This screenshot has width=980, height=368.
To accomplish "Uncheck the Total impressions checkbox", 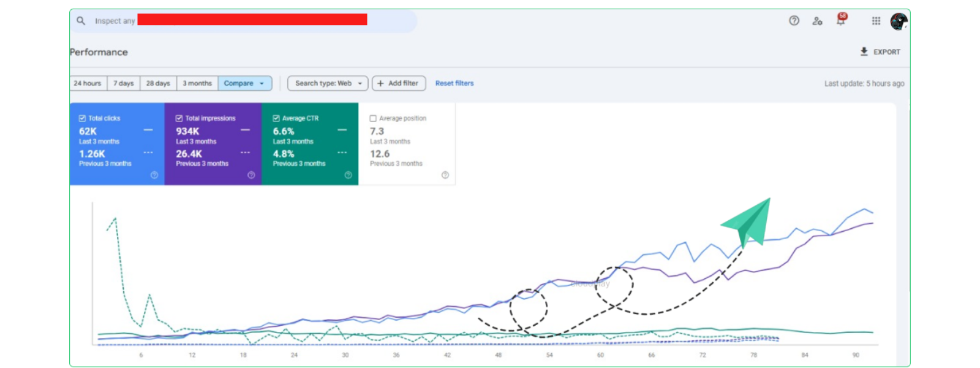I will click(x=179, y=118).
